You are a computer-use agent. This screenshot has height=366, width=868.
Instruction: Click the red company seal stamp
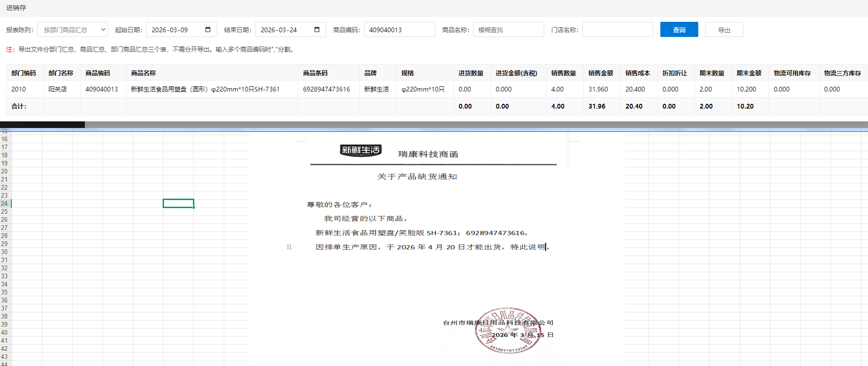(508, 330)
